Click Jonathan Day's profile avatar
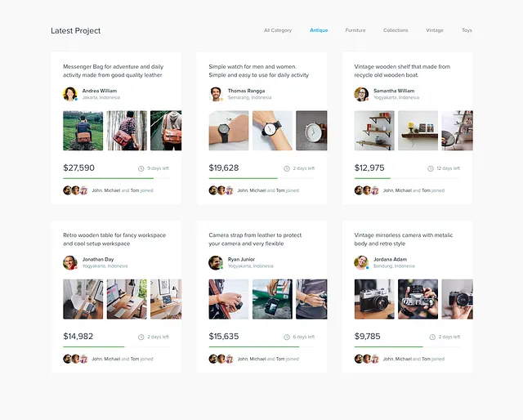The image size is (523, 420). pos(70,262)
